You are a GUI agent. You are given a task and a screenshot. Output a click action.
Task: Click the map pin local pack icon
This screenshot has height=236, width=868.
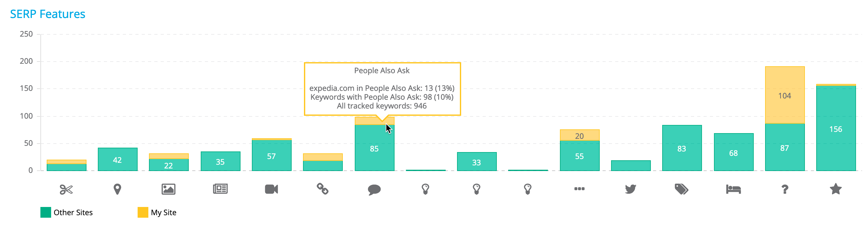coord(117,189)
